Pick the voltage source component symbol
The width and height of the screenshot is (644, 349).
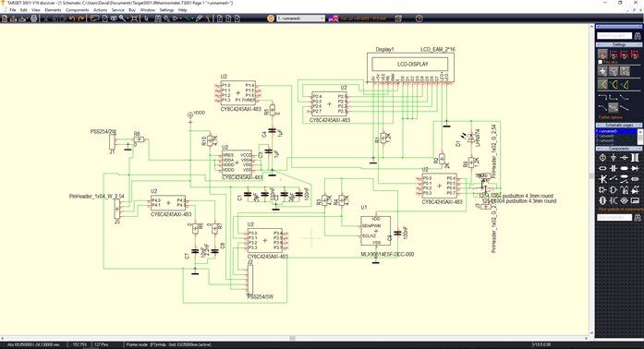602,158
